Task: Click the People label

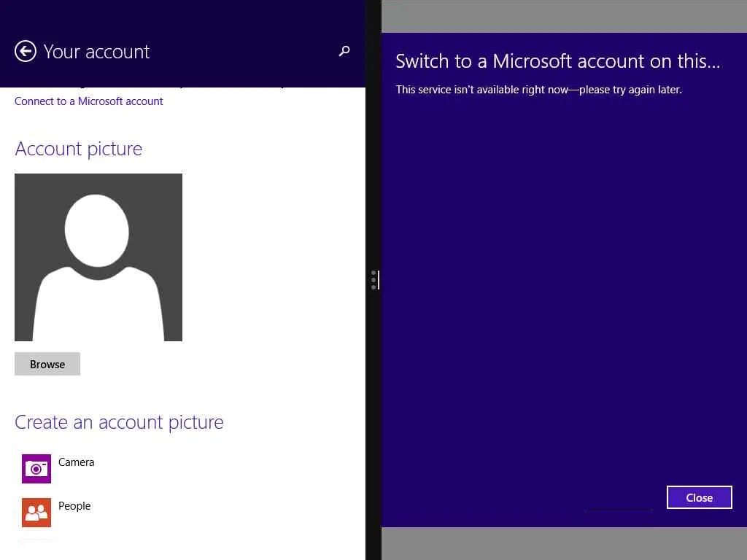Action: 74,506
